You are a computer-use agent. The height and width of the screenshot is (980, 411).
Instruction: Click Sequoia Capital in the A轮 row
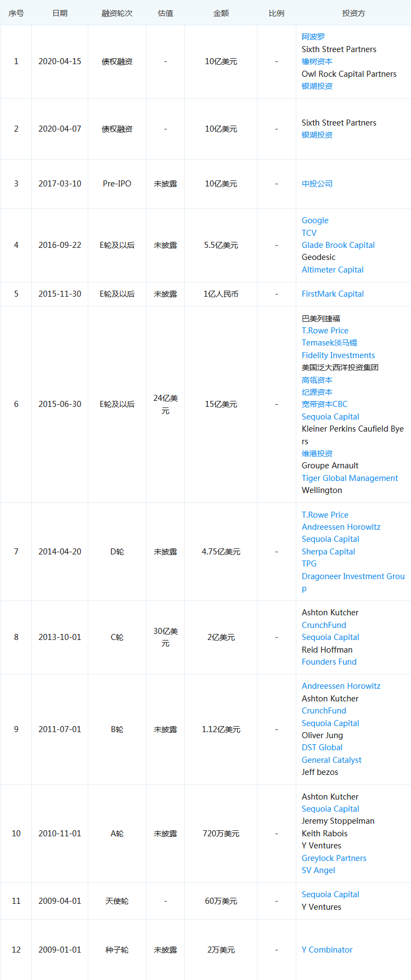coord(330,809)
